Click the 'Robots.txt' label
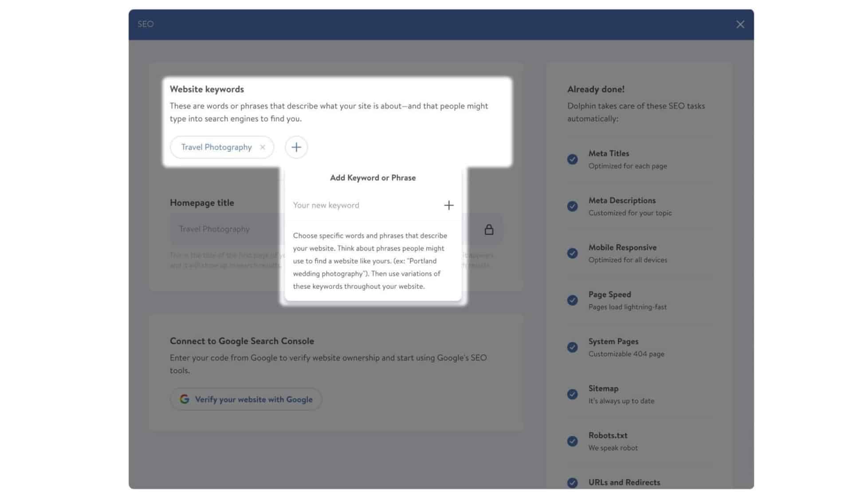The width and height of the screenshot is (868, 492). (x=608, y=436)
